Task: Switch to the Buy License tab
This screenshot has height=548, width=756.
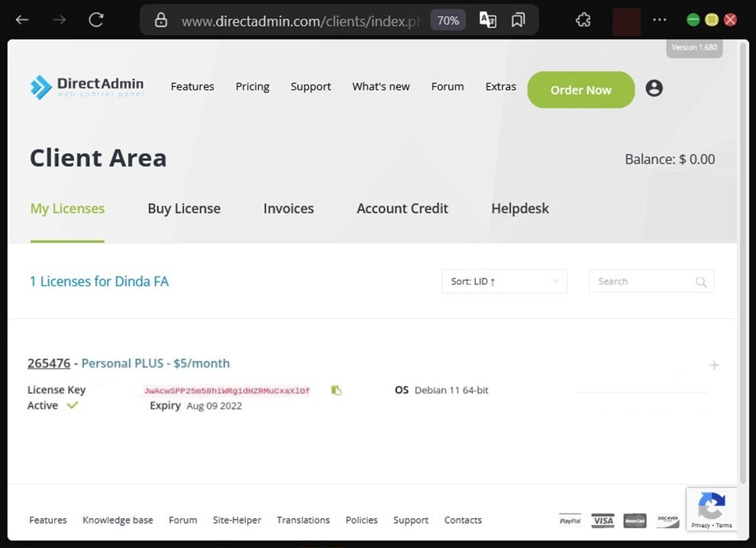Action: tap(184, 208)
